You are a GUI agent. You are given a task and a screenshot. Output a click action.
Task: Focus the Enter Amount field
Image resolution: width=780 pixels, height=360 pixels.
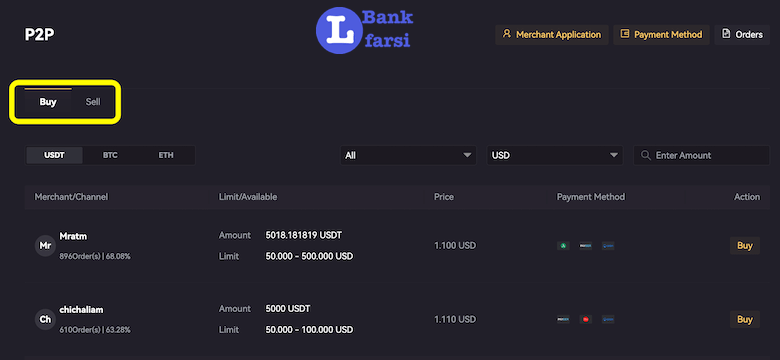701,155
